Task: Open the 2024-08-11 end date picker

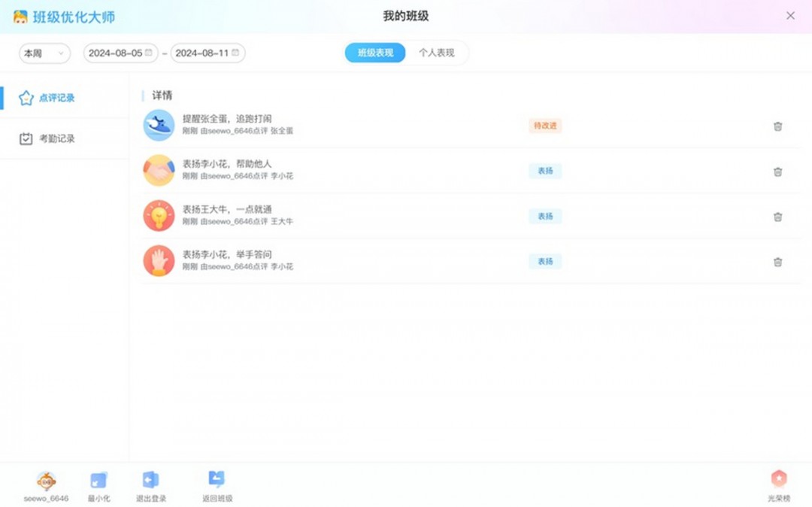Action: (x=206, y=53)
